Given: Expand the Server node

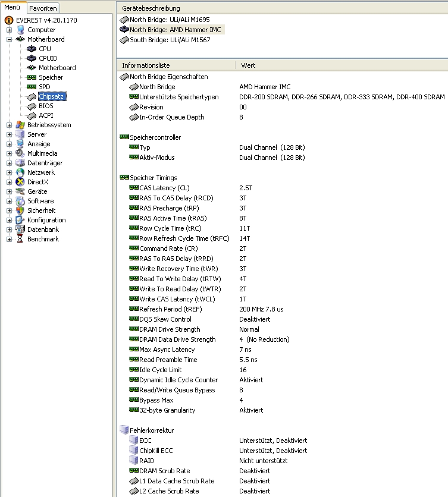Looking at the screenshot, I should click(x=9, y=134).
